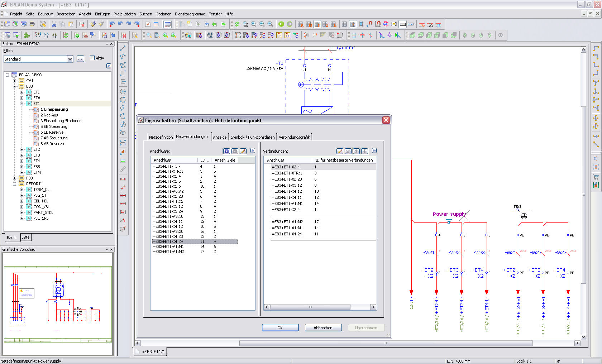
Task: Click the circular refresh arrows icon in the toolbar
Action: coord(237,24)
